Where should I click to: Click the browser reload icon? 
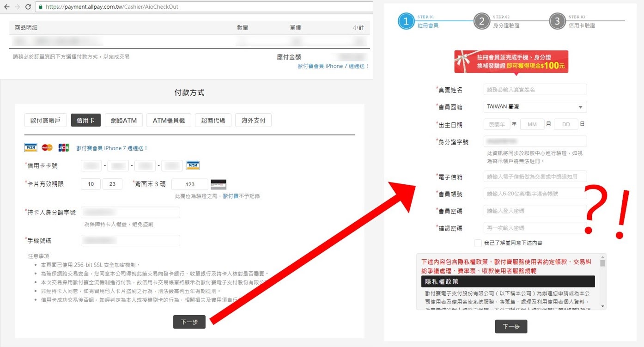(x=28, y=7)
